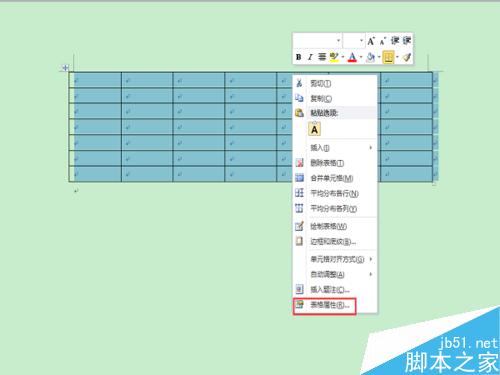Screen dimensions: 500x375
Task: Apply yellow text highlight color
Action: [x=334, y=57]
